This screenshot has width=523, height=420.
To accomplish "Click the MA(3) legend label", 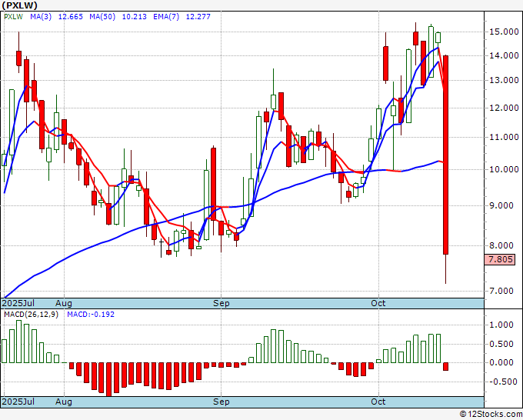I will click(x=41, y=17).
